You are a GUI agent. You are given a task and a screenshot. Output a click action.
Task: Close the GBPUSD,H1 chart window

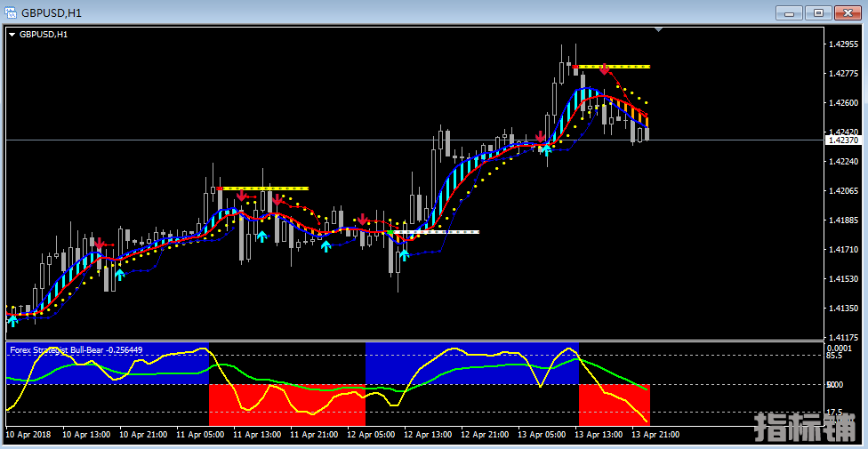click(848, 12)
